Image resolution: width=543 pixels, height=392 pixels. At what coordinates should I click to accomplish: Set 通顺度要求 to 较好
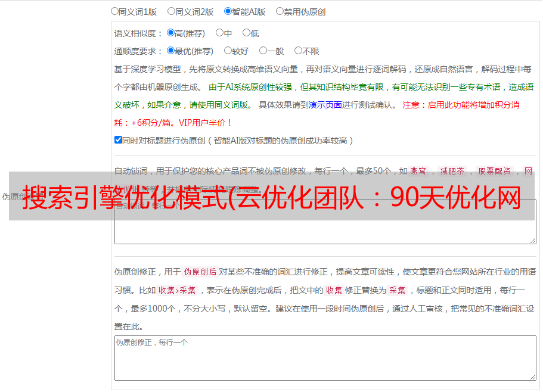[x=228, y=51]
